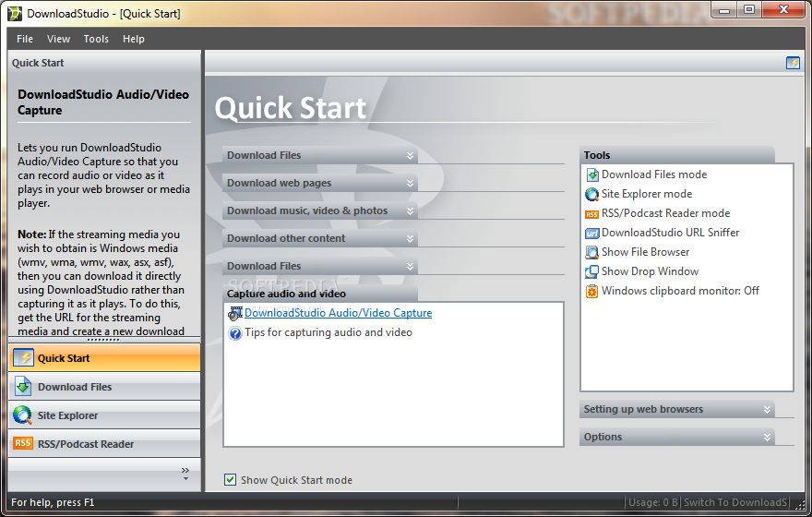This screenshot has width=812, height=517.
Task: Click 'For help, press F1' status text
Action: pyautogui.click(x=53, y=502)
